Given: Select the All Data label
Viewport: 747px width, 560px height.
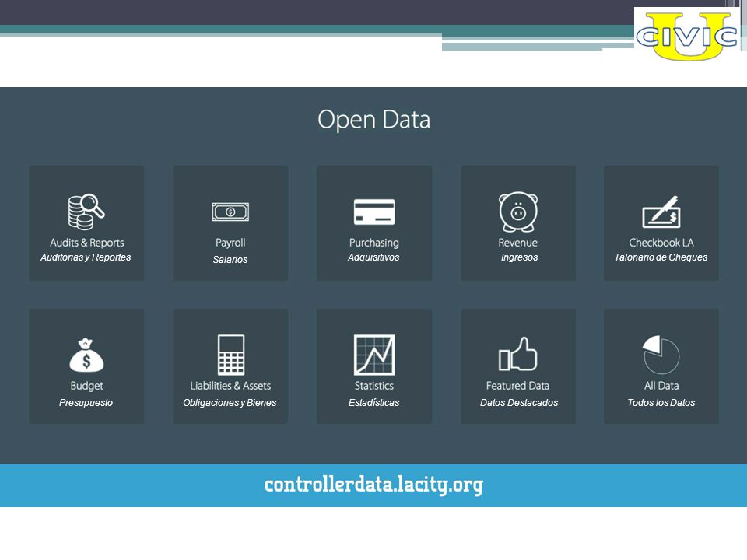Looking at the screenshot, I should click(661, 386).
